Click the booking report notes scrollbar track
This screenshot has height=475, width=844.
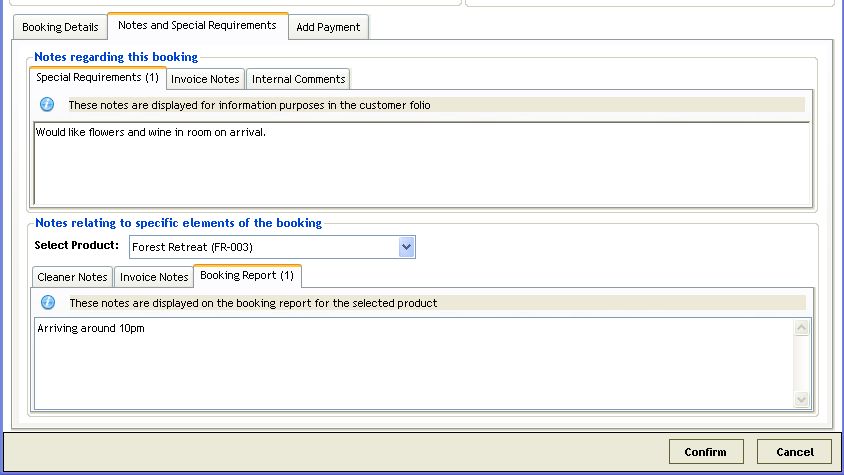pos(801,364)
